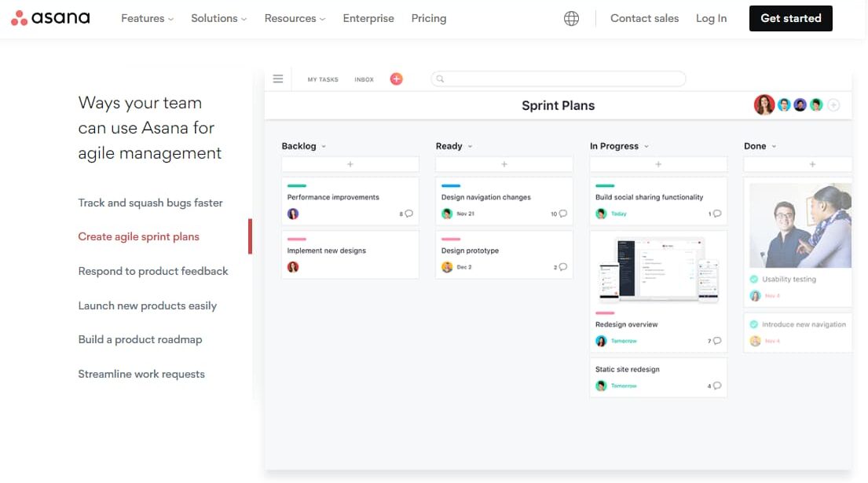Click assignee avatar on Implement new designs
Screen dimensions: 868x483
(x=293, y=267)
